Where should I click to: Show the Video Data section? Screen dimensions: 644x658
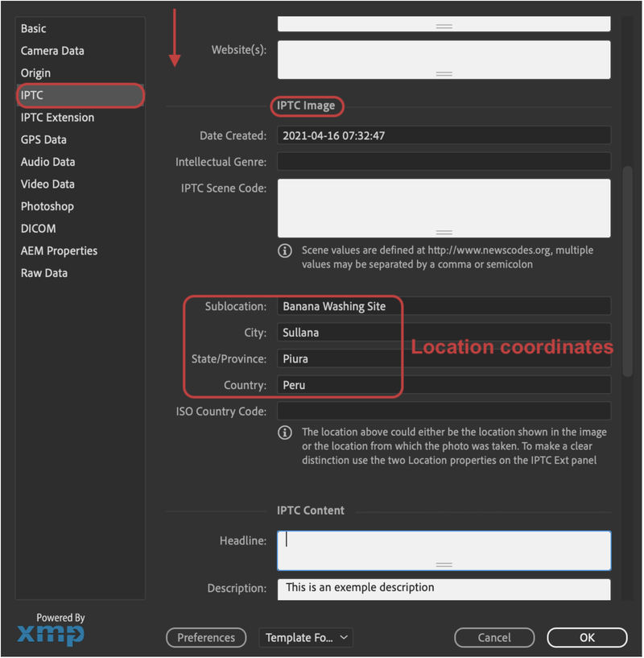pyautogui.click(x=80, y=184)
